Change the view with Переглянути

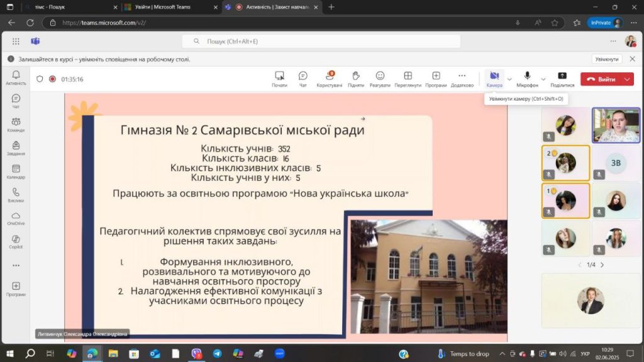408,79
